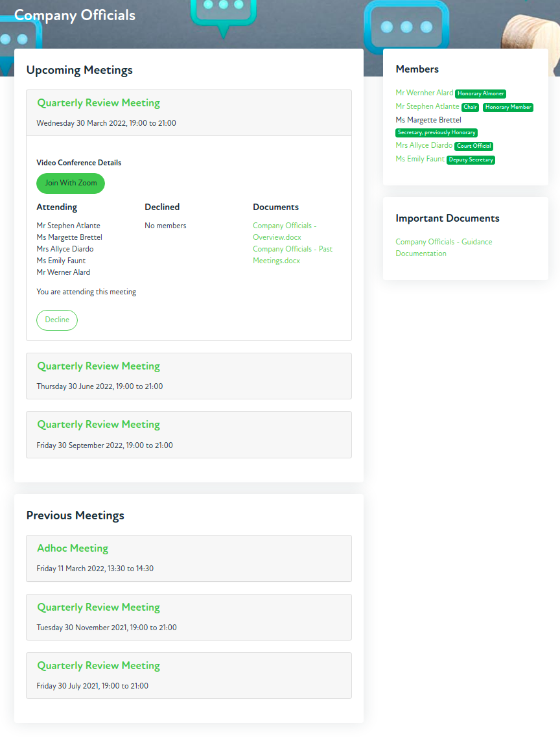Screen dimensions: 560x743
Task: Decline the 30 March meeting attendance
Action: coord(57,320)
